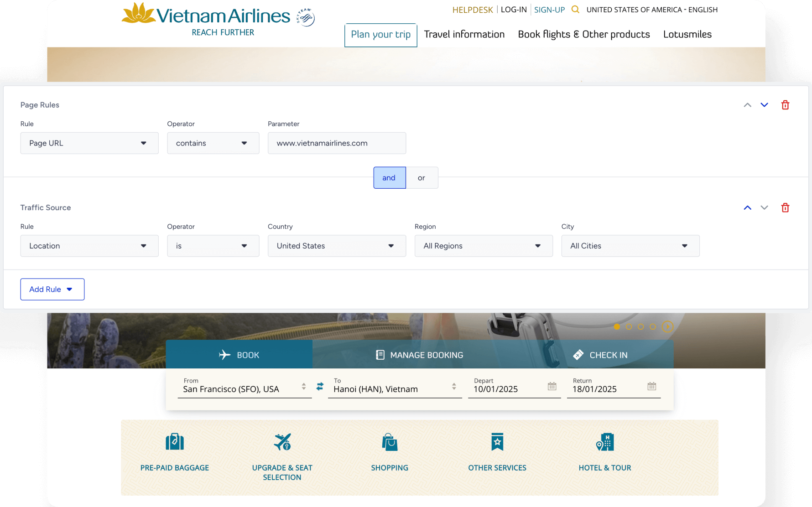Move Page Rules block down with arrow

(x=764, y=105)
